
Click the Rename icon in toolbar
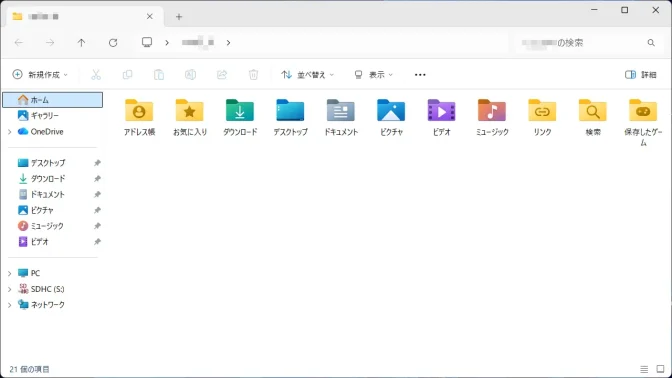click(x=190, y=75)
